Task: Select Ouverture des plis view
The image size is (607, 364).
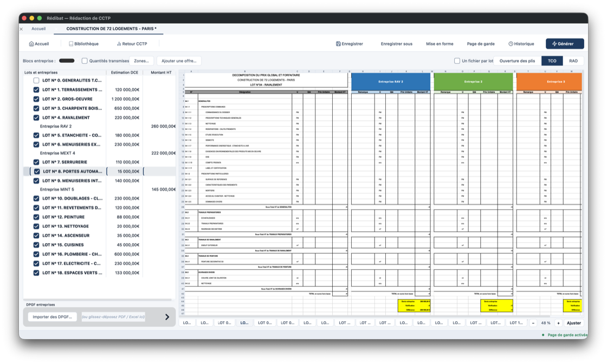Action: point(517,61)
